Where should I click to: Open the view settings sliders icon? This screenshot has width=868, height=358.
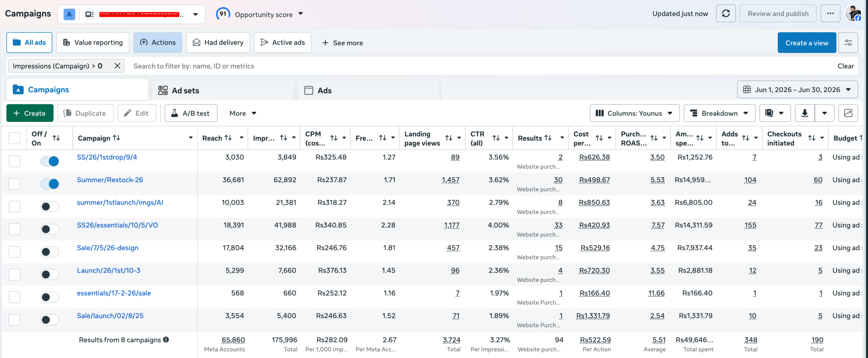848,43
